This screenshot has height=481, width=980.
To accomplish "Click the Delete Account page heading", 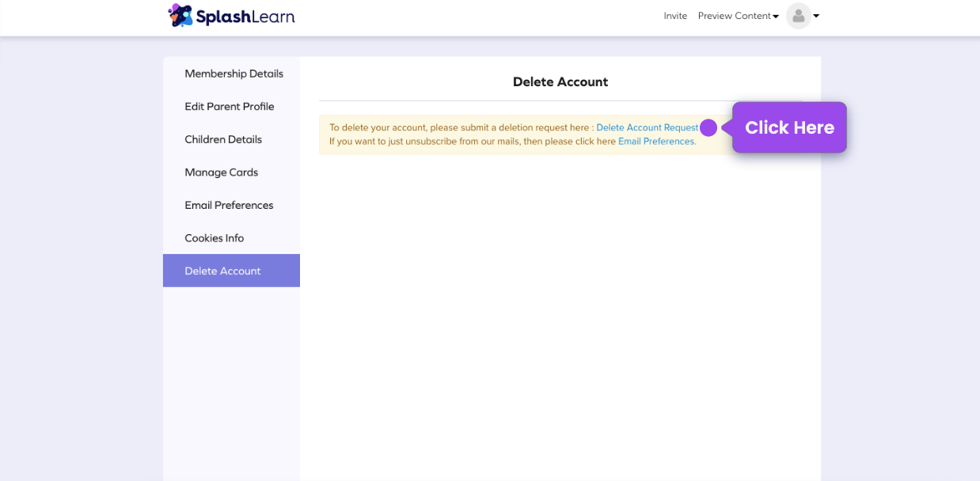I will click(560, 81).
